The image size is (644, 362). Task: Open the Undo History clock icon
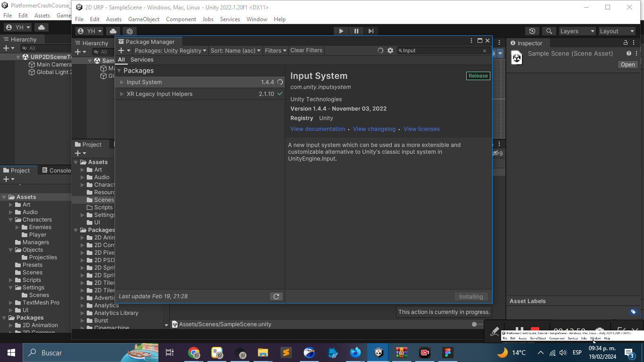pyautogui.click(x=532, y=31)
